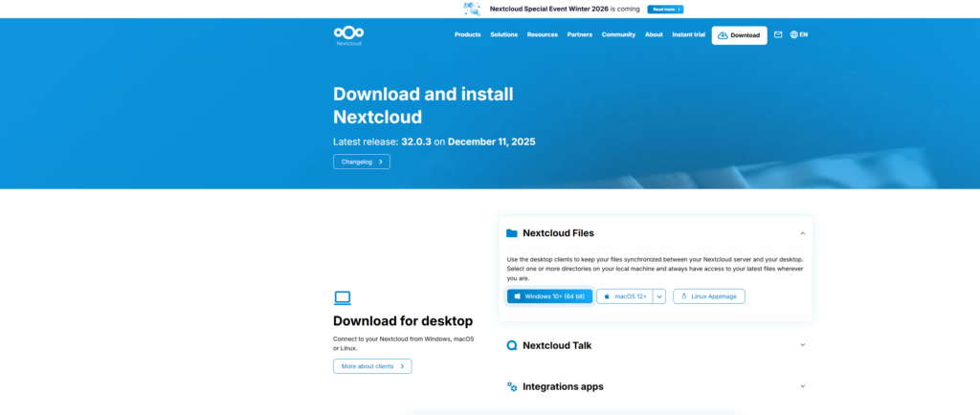Viewport: 980px width, 415px height.
Task: Open the globe EN language selector
Action: [798, 34]
